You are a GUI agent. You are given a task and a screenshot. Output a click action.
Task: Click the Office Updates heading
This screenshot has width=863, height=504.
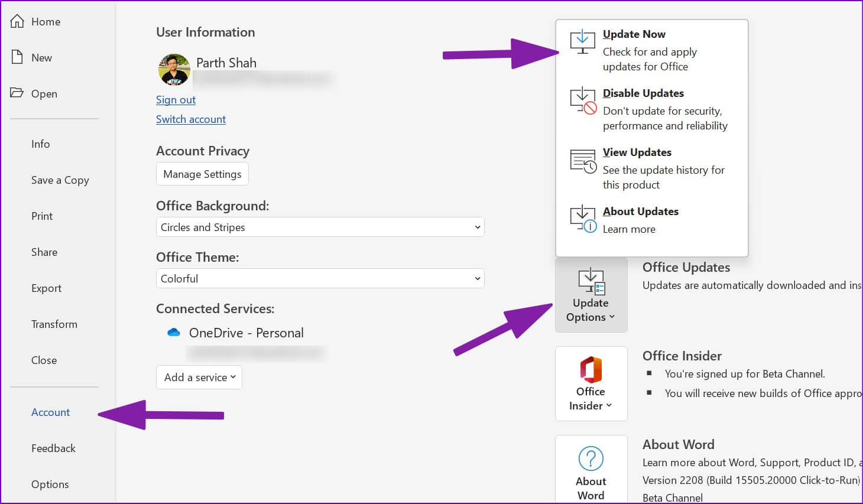click(686, 267)
